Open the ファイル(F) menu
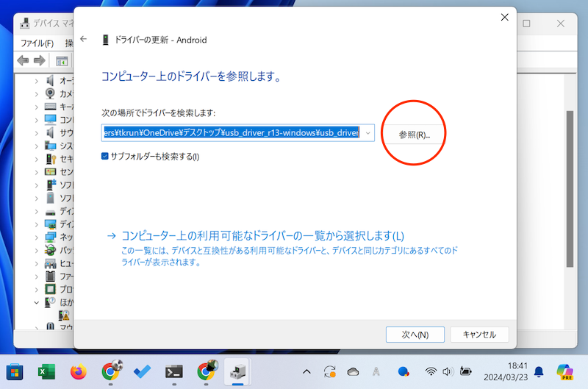The height and width of the screenshot is (389, 588). tap(37, 43)
